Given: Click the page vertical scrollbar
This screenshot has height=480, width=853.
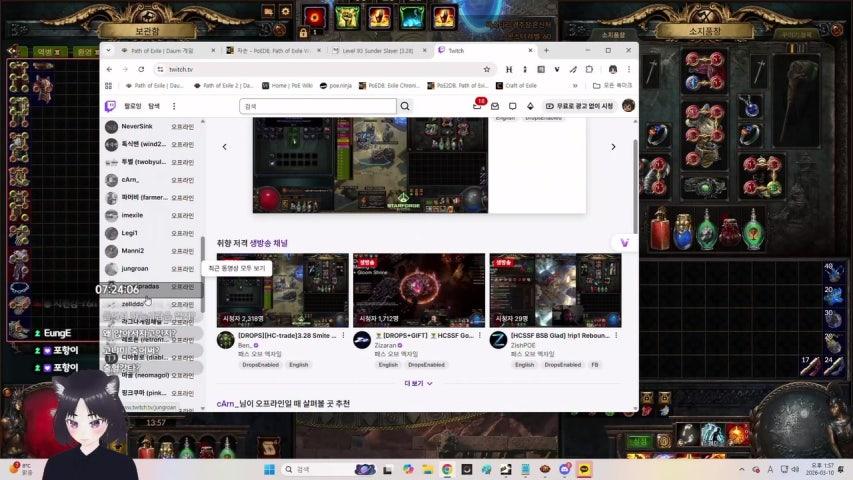Looking at the screenshot, I should coord(635,186).
